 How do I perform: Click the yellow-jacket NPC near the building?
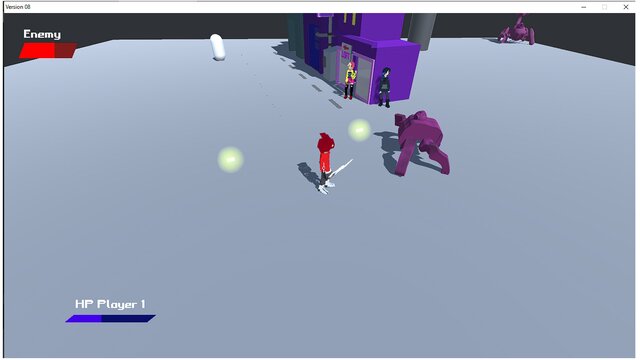pos(350,80)
